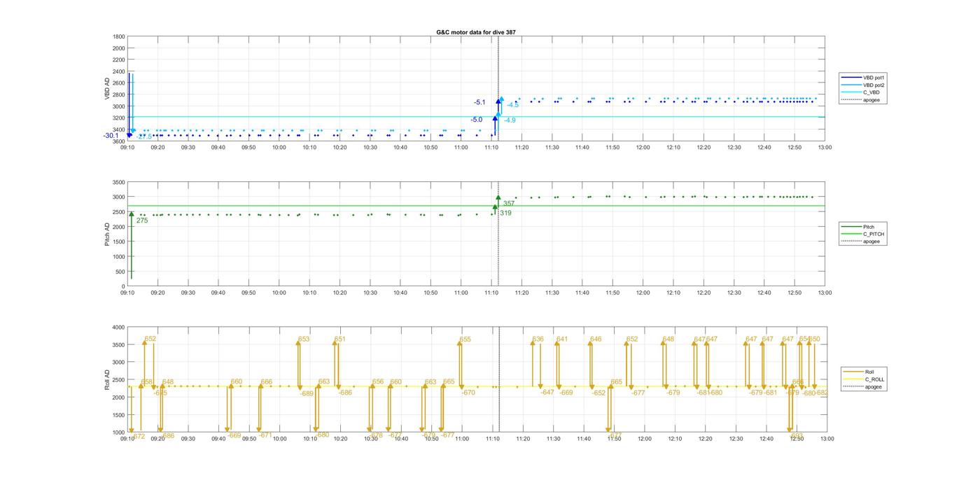The image size is (980, 485).
Task: Click the '-30.1' VBD annotation
Action: coord(111,136)
